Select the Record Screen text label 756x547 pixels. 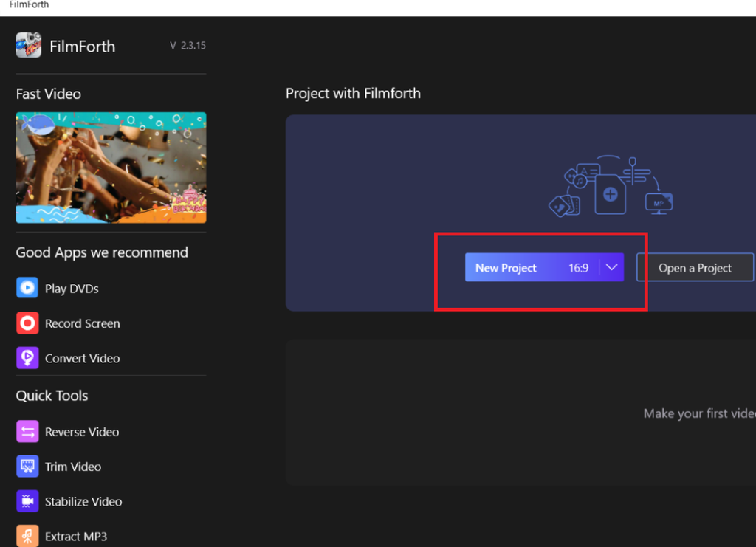[82, 323]
